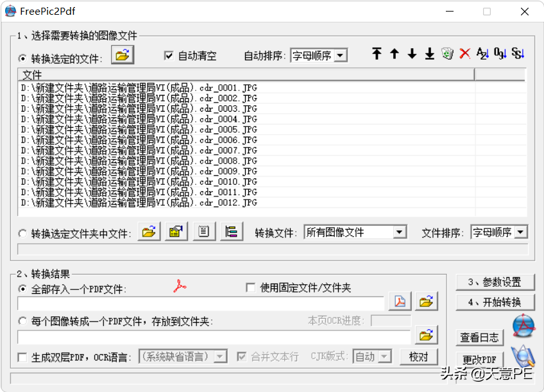Image resolution: width=544 pixels, height=392 pixels.
Task: Select file cdr_0012.JPG in list
Action: (139, 202)
